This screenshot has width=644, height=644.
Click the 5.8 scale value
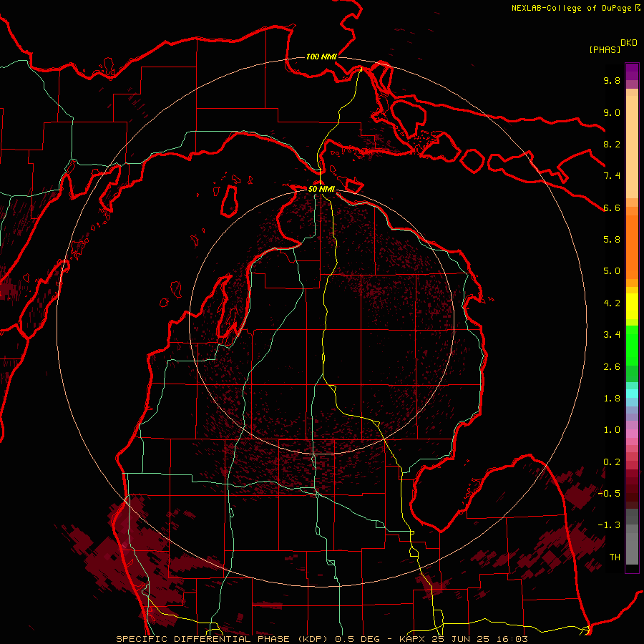click(x=612, y=240)
